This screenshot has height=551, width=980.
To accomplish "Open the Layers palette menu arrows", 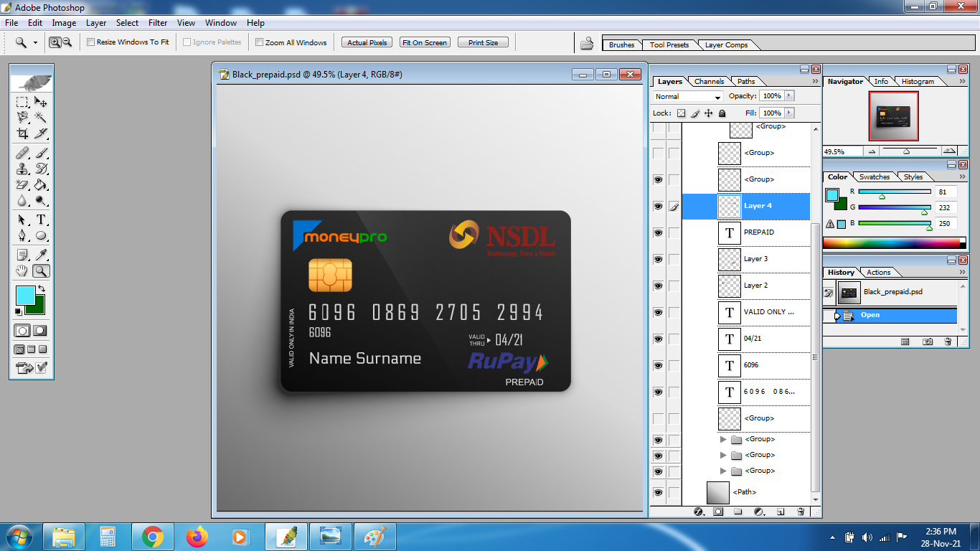I will pyautogui.click(x=815, y=82).
